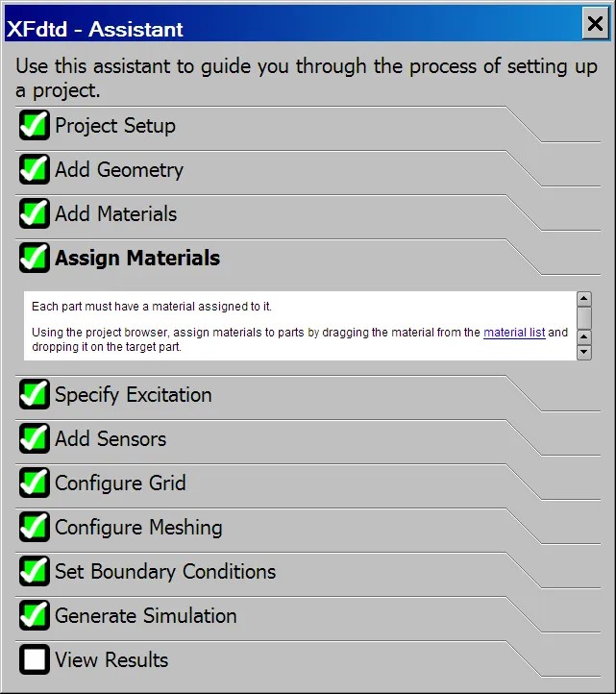
Task: Click the Set Boundary Conditions check icon
Action: [35, 571]
